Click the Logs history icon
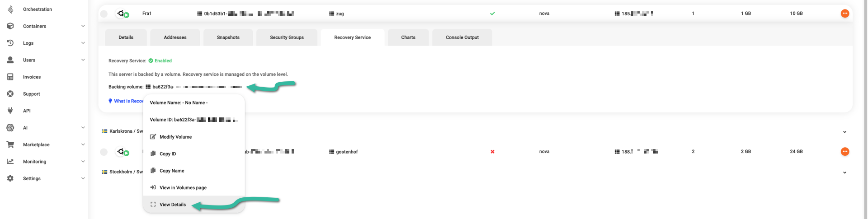This screenshot has width=868, height=219. (x=10, y=43)
